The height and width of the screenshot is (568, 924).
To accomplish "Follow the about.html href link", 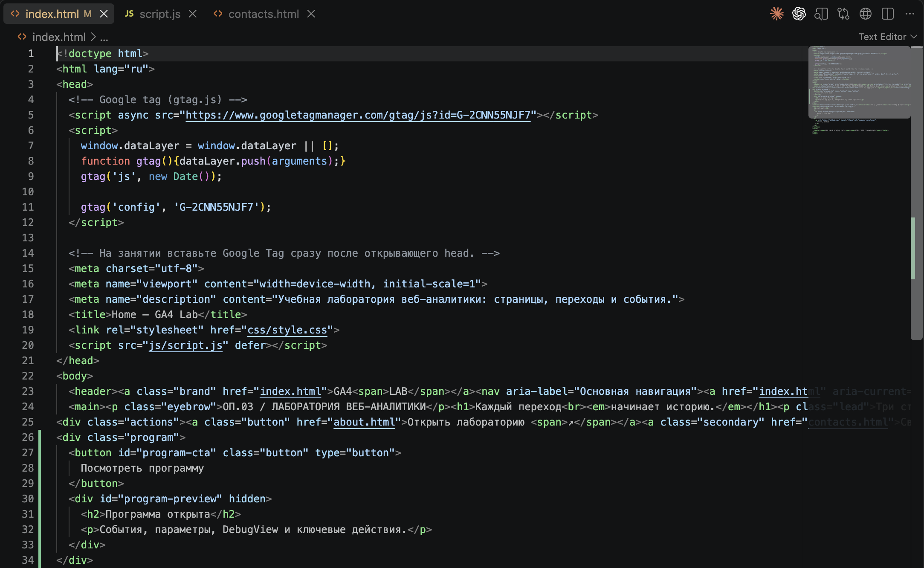I will coord(364,422).
